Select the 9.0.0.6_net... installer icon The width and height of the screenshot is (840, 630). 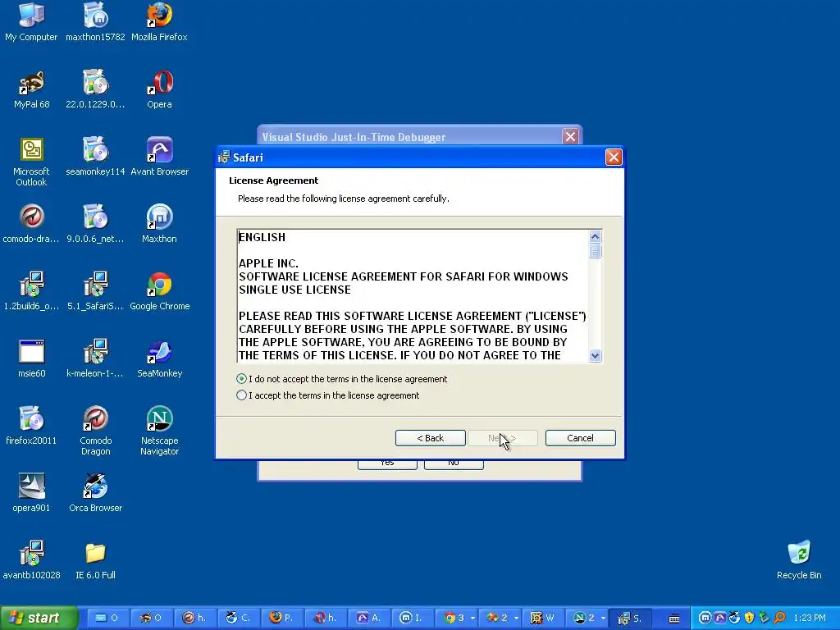click(x=95, y=224)
